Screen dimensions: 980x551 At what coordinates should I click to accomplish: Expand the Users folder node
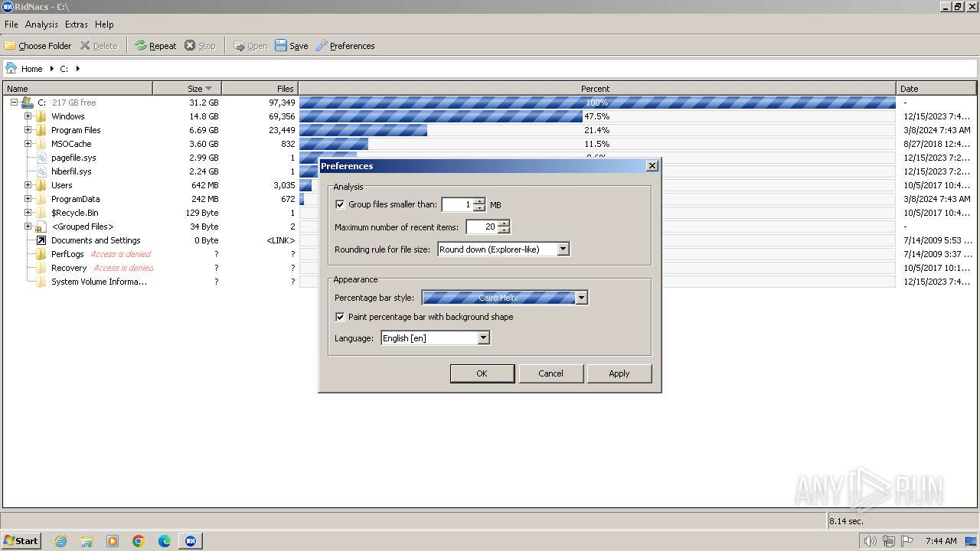28,185
